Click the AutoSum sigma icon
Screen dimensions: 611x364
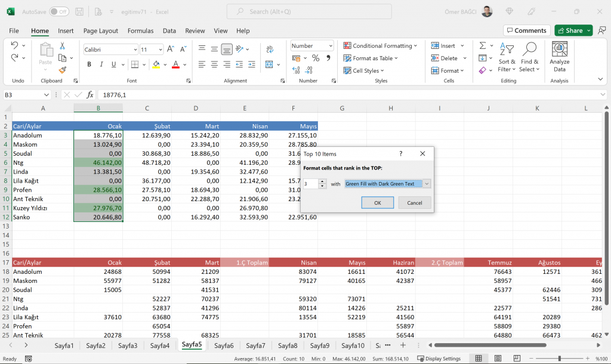click(482, 45)
